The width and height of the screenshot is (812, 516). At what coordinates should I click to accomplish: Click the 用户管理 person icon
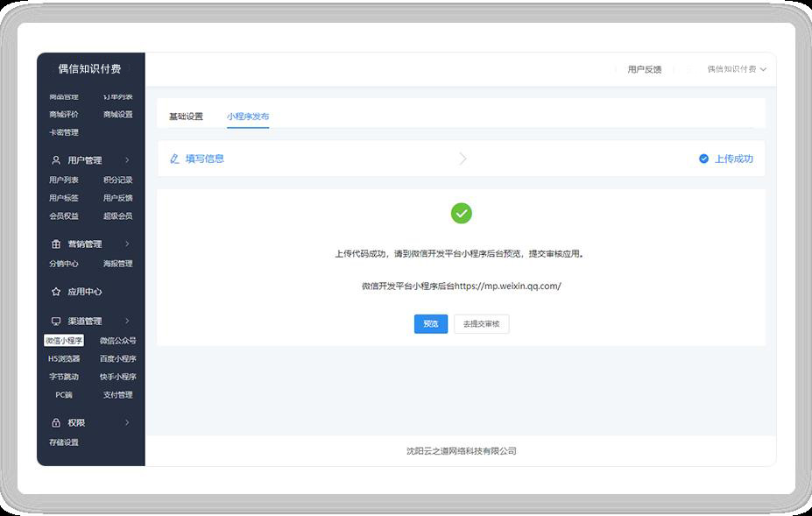pyautogui.click(x=56, y=160)
